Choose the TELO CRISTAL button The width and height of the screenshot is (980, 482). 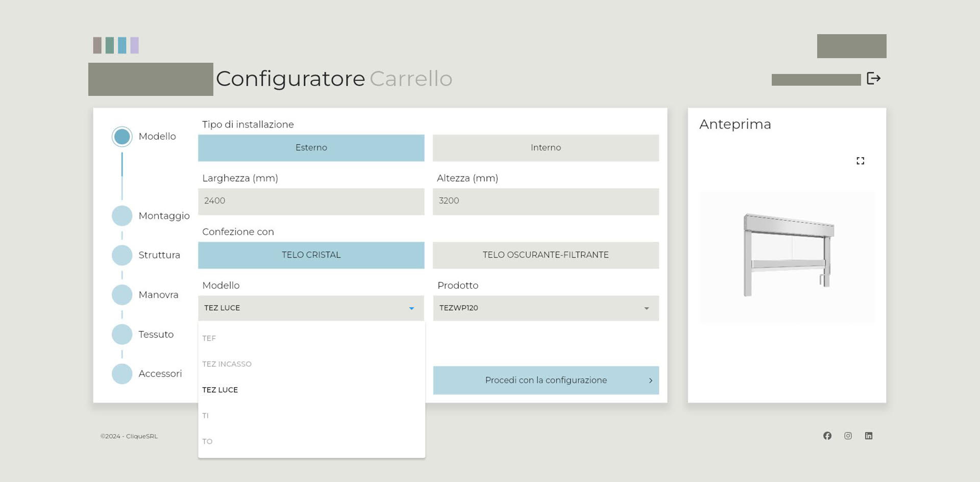[311, 255]
